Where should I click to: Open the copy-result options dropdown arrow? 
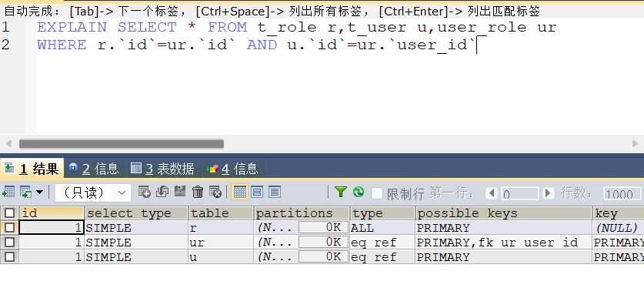click(39, 192)
